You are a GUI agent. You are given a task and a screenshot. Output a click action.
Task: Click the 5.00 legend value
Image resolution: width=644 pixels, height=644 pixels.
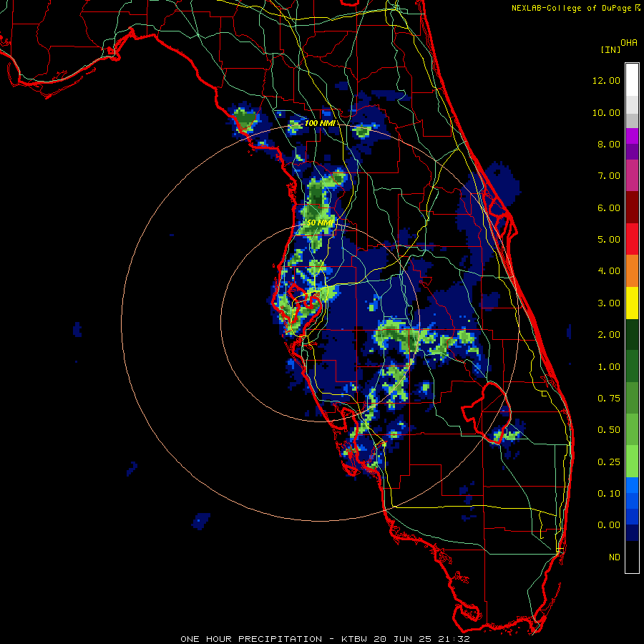click(x=609, y=240)
